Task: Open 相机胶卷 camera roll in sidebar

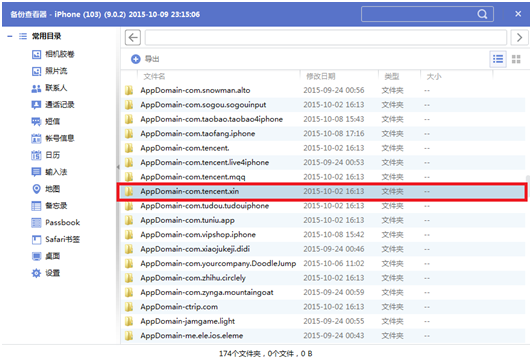Action: coord(53,54)
